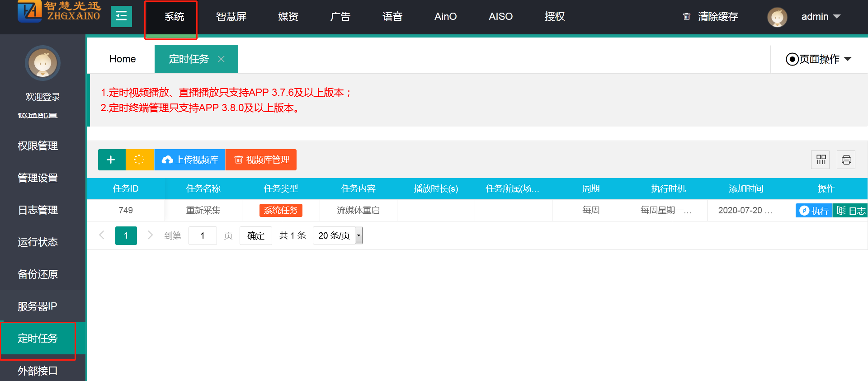
Task: Open 日志管理 in the sidebar
Action: pyautogui.click(x=38, y=210)
